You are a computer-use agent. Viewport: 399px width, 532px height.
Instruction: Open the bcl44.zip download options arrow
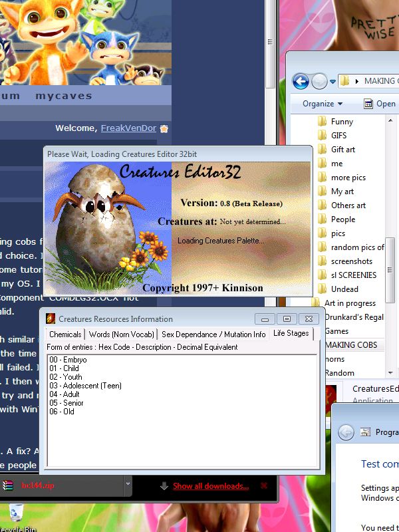(x=128, y=486)
